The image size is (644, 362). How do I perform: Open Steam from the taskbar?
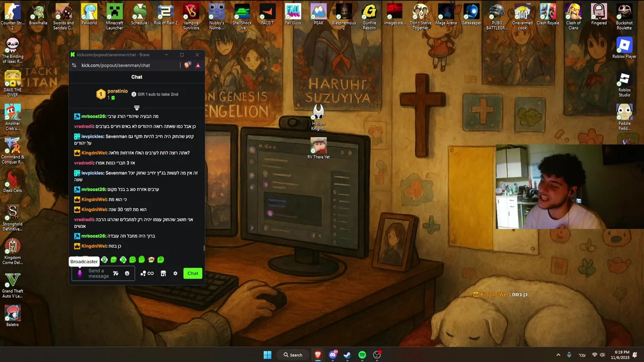click(x=347, y=355)
